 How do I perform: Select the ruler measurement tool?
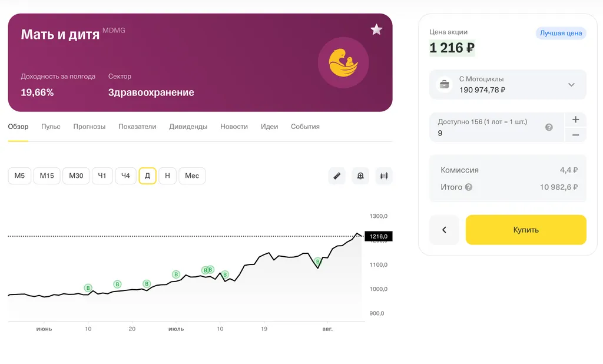point(337,176)
